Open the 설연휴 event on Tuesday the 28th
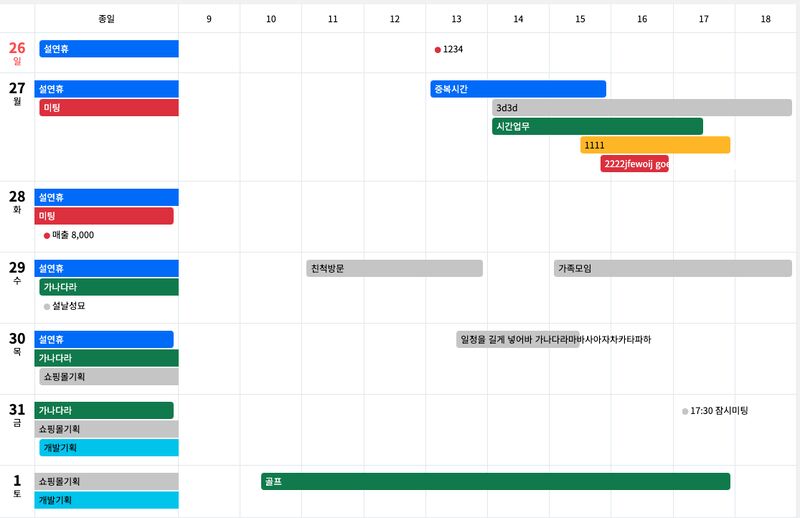 [107, 198]
